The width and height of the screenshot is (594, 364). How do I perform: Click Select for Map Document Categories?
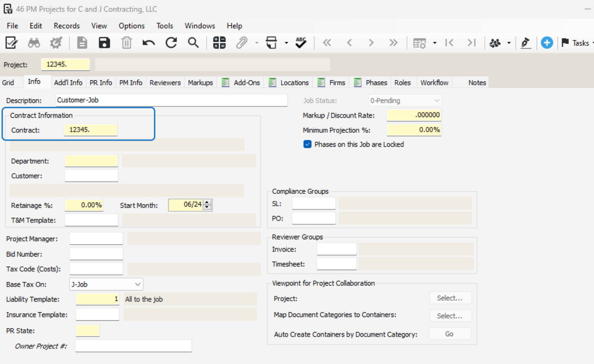tap(450, 316)
